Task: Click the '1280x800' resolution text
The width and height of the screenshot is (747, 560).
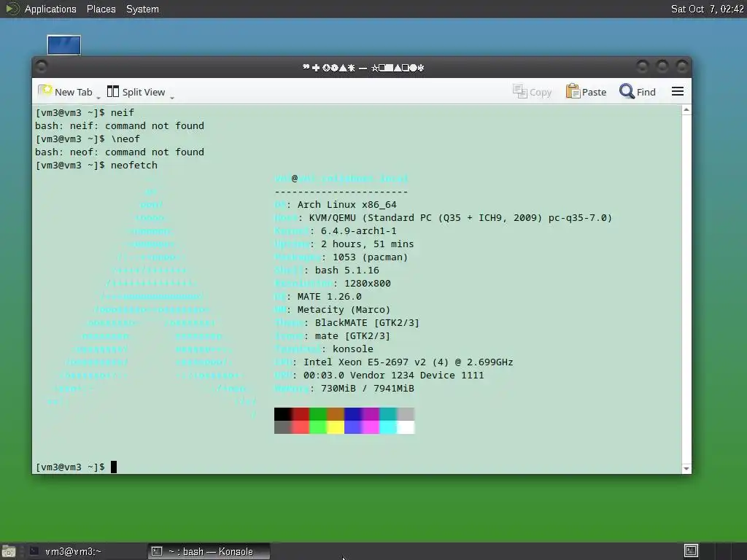Action: click(x=368, y=284)
